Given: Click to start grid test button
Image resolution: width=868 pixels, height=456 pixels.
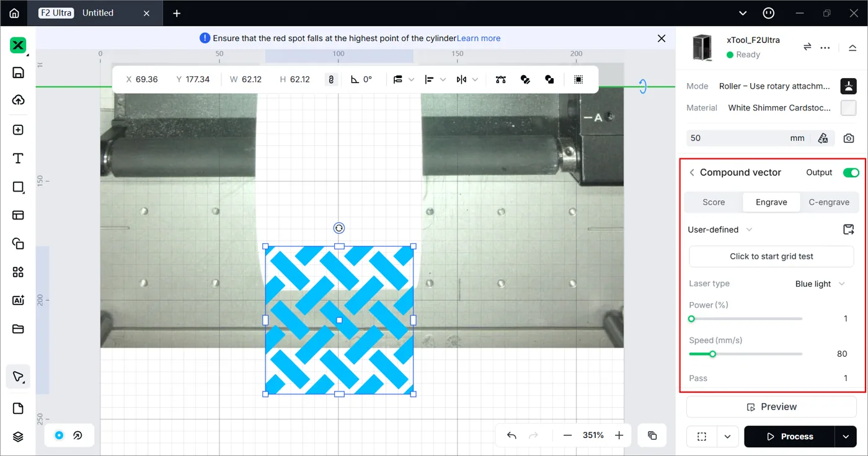Looking at the screenshot, I should click(x=771, y=256).
